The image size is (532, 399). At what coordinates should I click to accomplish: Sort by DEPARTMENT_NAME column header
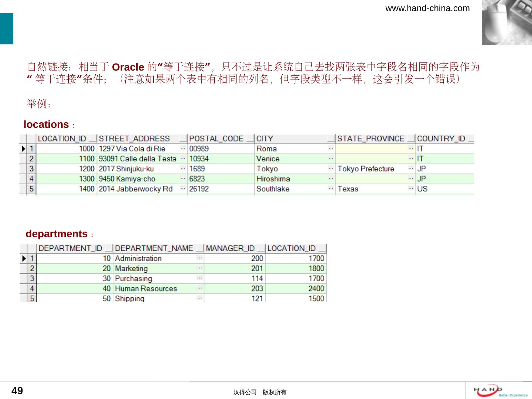159,248
